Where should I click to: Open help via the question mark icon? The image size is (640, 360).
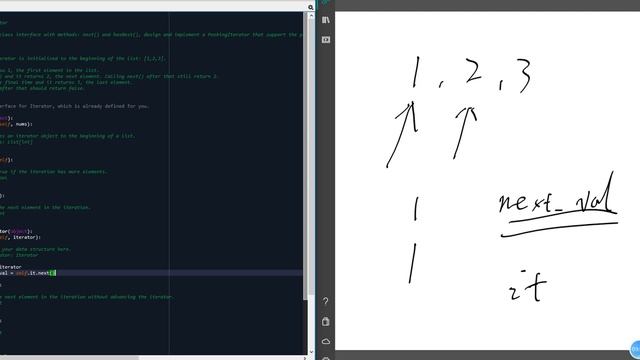[325, 302]
